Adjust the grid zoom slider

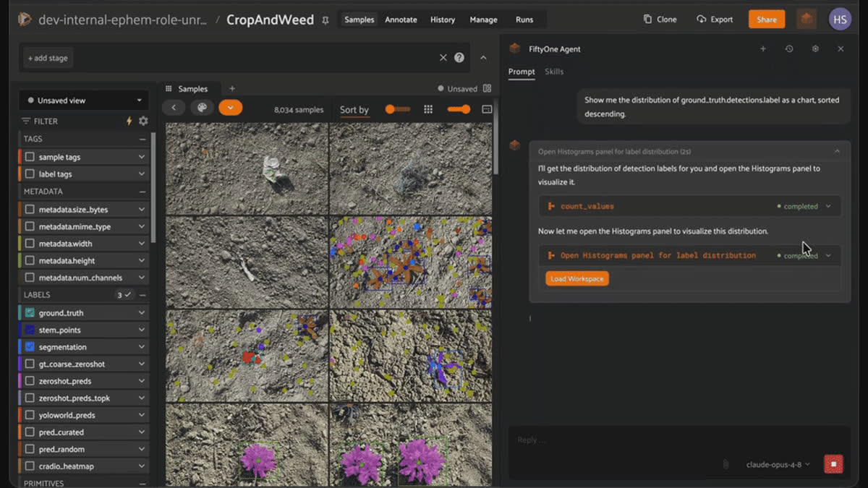point(459,109)
